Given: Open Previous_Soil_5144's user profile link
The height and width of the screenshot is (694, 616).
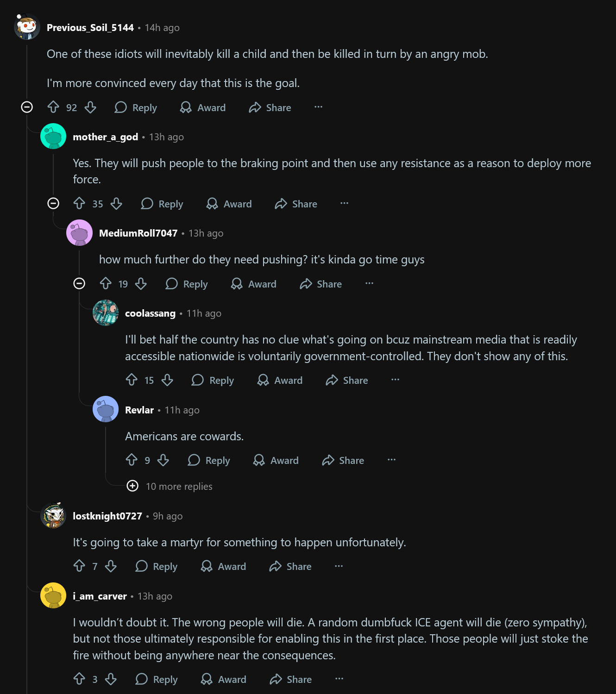Looking at the screenshot, I should click(90, 28).
